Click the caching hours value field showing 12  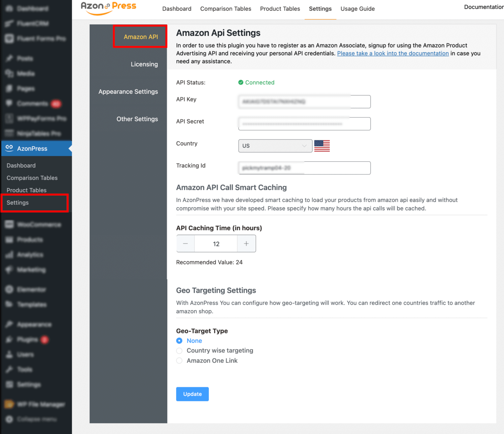pyautogui.click(x=216, y=244)
